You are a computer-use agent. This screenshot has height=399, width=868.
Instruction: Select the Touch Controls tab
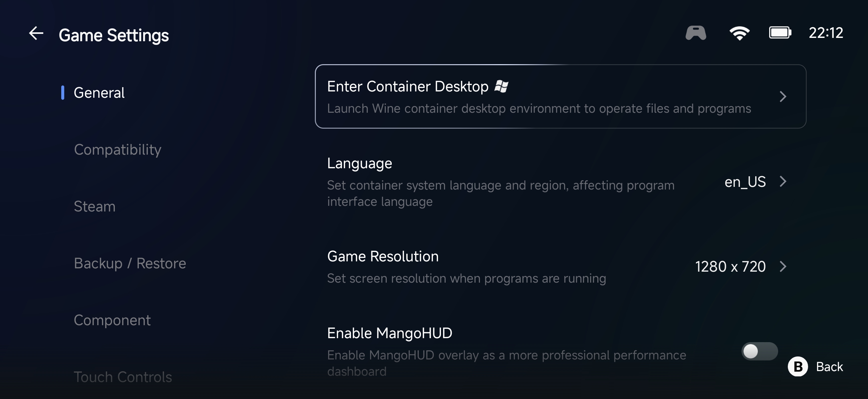(x=123, y=377)
